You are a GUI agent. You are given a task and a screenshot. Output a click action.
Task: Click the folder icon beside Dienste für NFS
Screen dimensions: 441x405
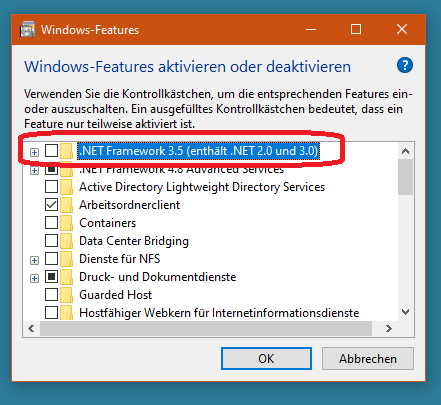[x=67, y=259]
